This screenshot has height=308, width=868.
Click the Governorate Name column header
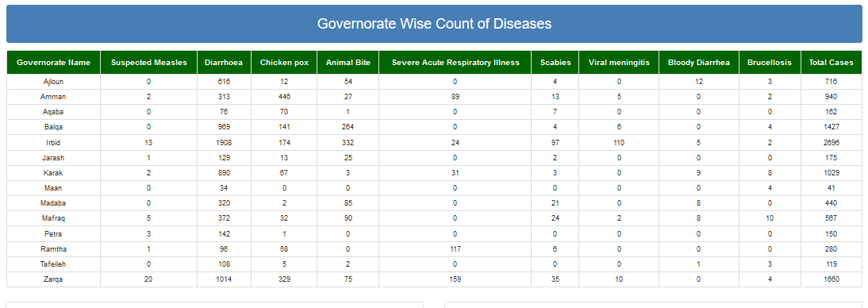click(x=54, y=63)
